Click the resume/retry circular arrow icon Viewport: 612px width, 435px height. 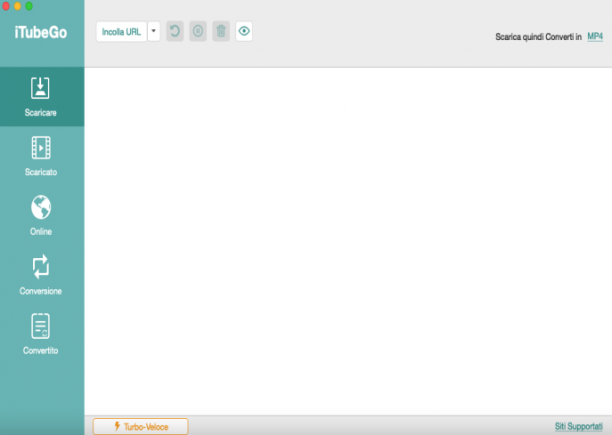point(175,31)
